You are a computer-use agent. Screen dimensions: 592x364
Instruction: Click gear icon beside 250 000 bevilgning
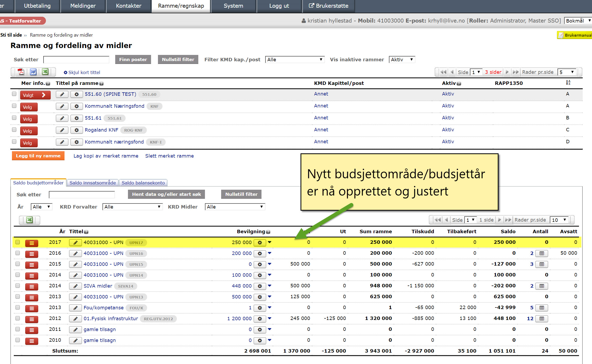coord(260,242)
